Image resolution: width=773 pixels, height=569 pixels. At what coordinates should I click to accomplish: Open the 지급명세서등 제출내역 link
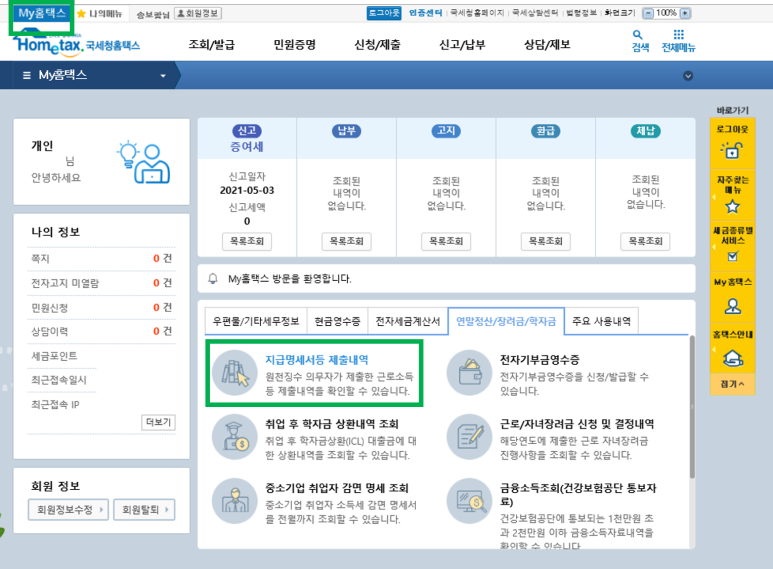pyautogui.click(x=316, y=360)
